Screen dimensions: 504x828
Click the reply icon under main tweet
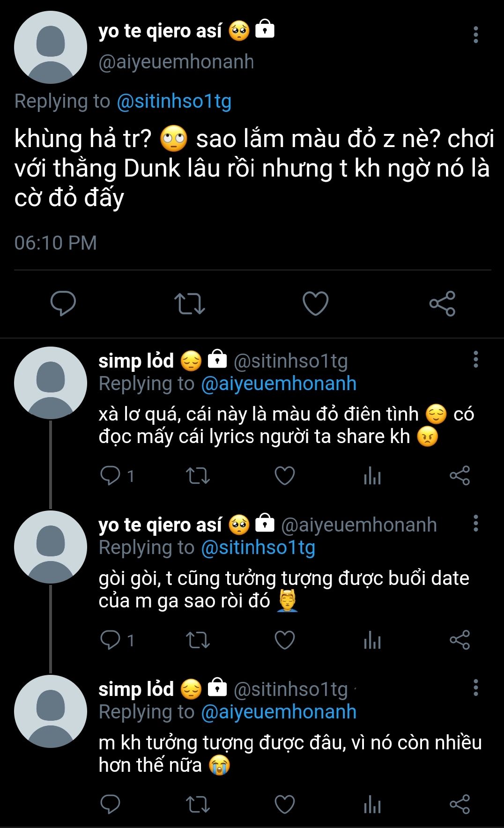(63, 303)
